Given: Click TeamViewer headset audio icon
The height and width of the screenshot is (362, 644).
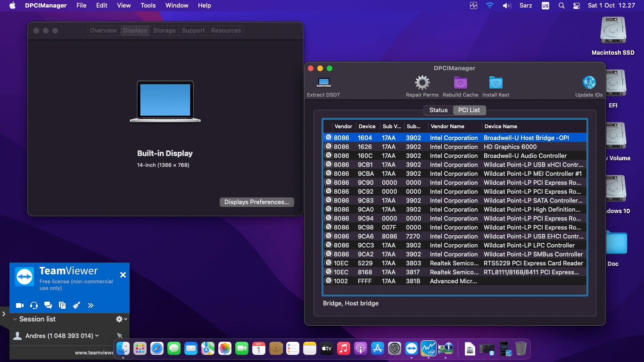Looking at the screenshot, I should (34, 305).
